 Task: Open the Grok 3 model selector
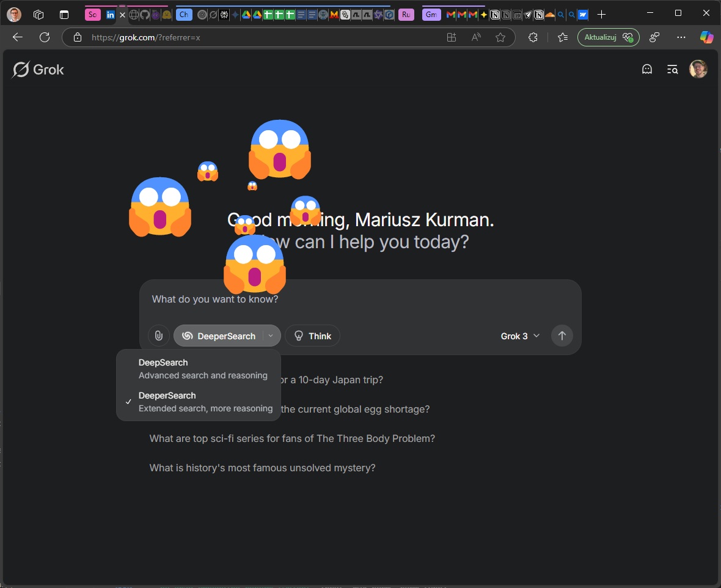pyautogui.click(x=520, y=336)
